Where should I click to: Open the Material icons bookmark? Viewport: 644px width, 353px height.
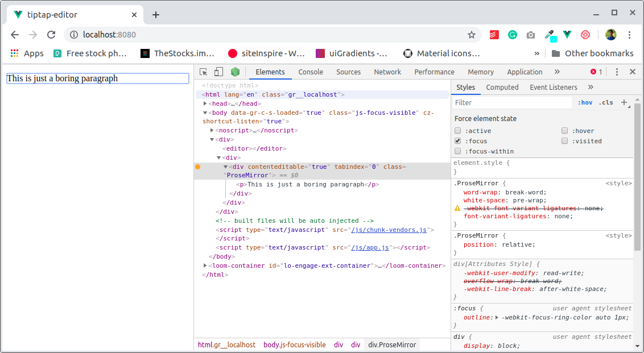tap(441, 53)
